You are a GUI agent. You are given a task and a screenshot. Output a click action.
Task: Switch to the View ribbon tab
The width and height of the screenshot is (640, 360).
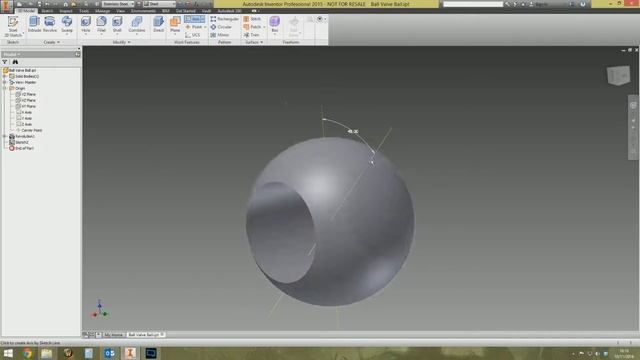coord(120,11)
